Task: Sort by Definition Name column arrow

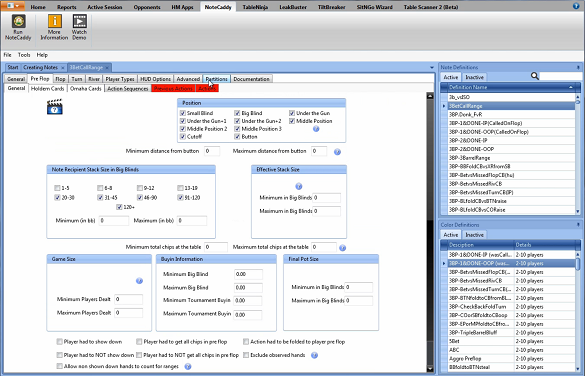Action: pyautogui.click(x=571, y=87)
